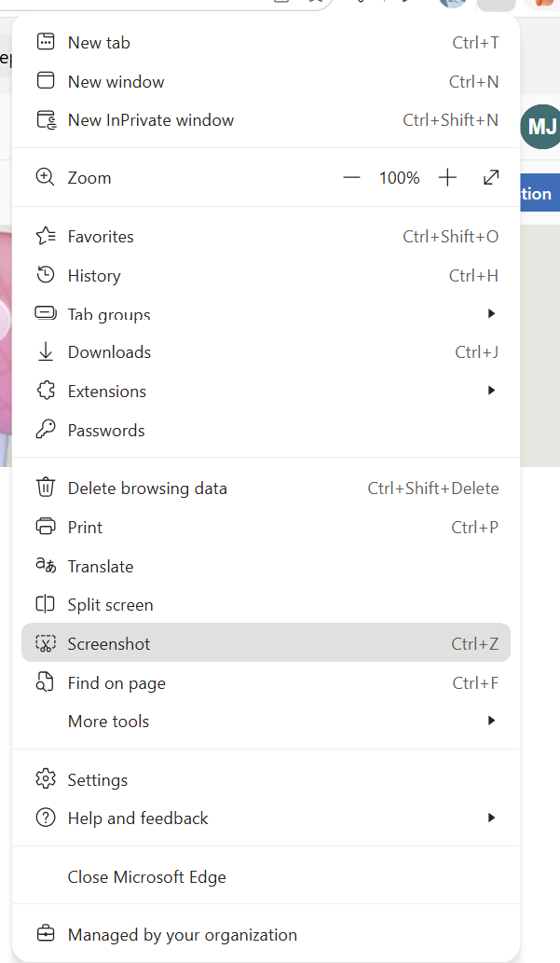Click the Favorites star icon

point(46,237)
